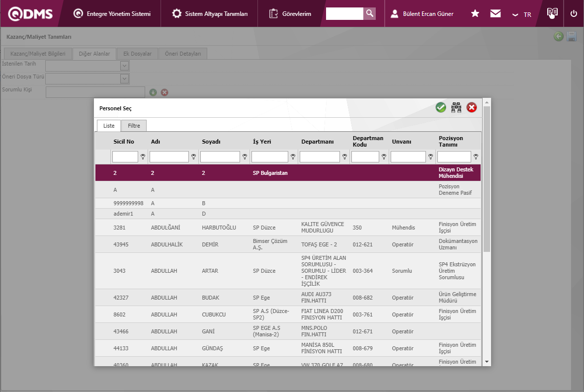The height and width of the screenshot is (392, 584).
Task: Click the help book icon
Action: click(x=552, y=13)
